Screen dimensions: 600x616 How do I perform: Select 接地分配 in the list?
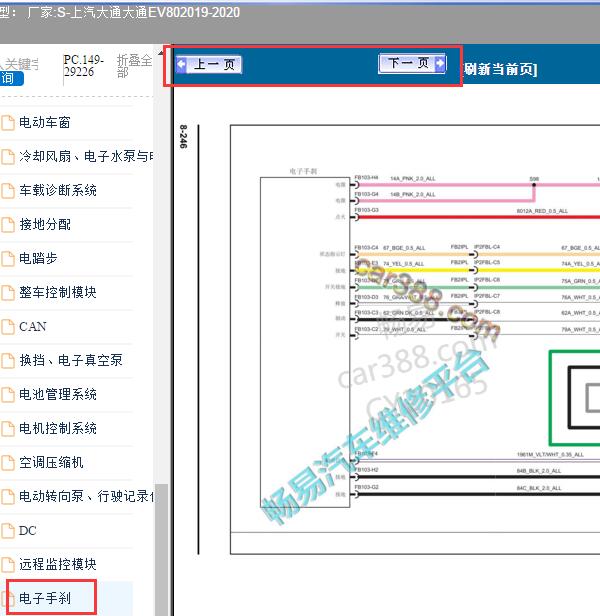coord(45,224)
